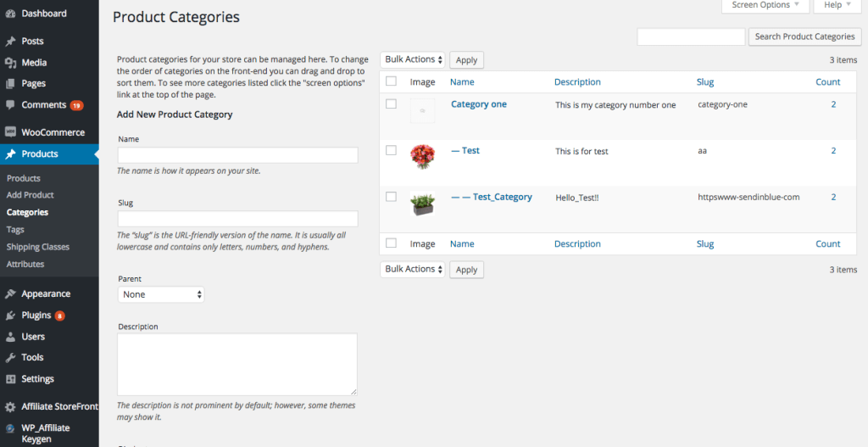The height and width of the screenshot is (447, 868).
Task: Go to Shipping Classes submenu item
Action: tap(37, 247)
